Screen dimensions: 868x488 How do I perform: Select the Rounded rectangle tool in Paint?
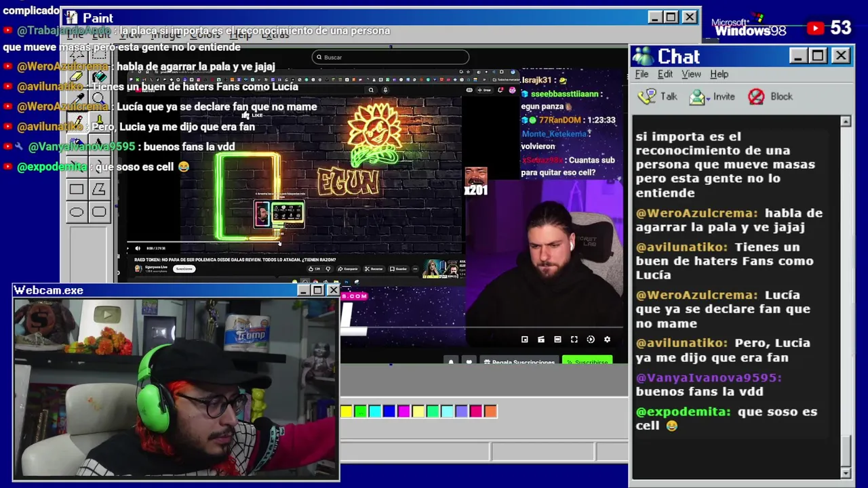coord(99,212)
